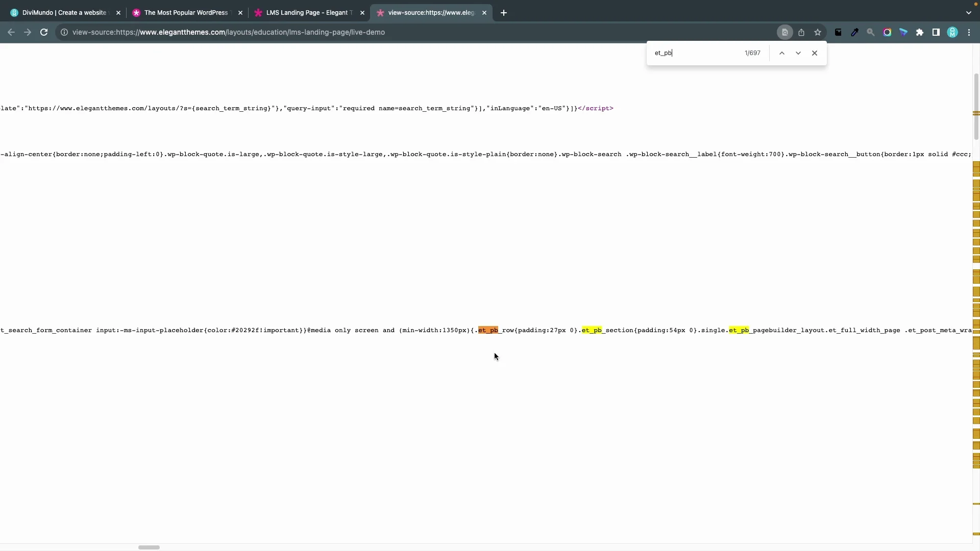Go forward to the next page
The height and width of the screenshot is (551, 980).
pos(28,32)
